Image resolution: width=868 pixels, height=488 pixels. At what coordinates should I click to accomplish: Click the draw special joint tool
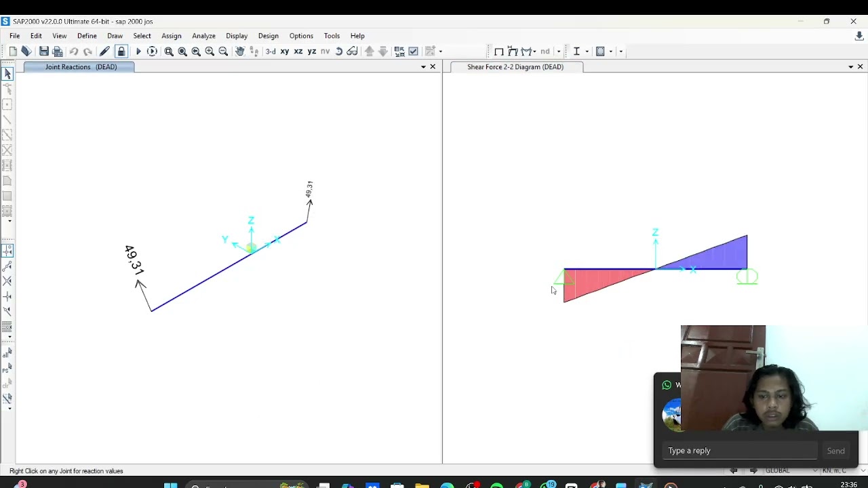pyautogui.click(x=7, y=105)
